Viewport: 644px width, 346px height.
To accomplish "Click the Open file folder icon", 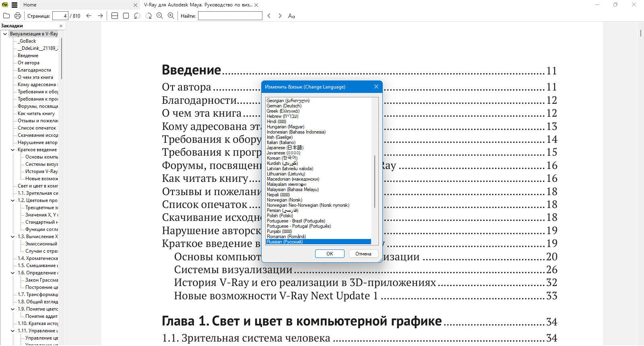I will pos(6,16).
